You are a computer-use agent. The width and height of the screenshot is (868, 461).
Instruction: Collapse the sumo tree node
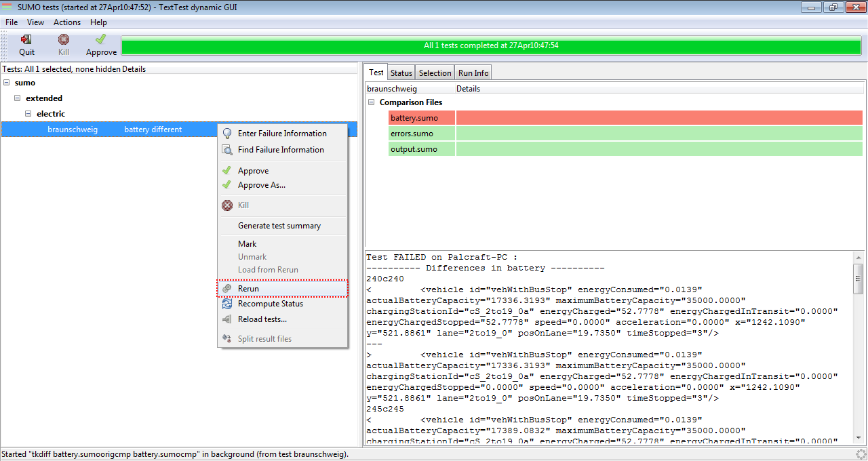[x=7, y=83]
